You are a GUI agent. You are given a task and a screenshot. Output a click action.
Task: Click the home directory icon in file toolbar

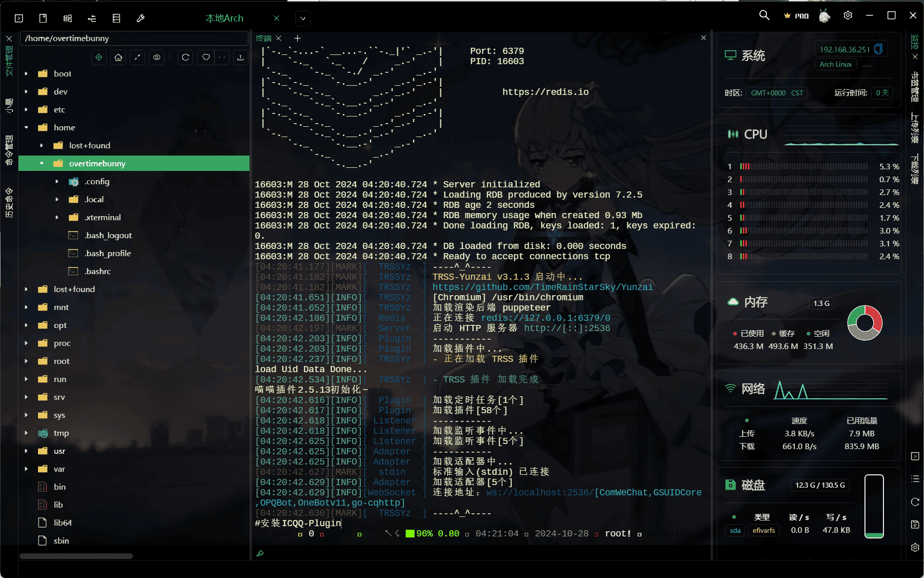[x=119, y=57]
